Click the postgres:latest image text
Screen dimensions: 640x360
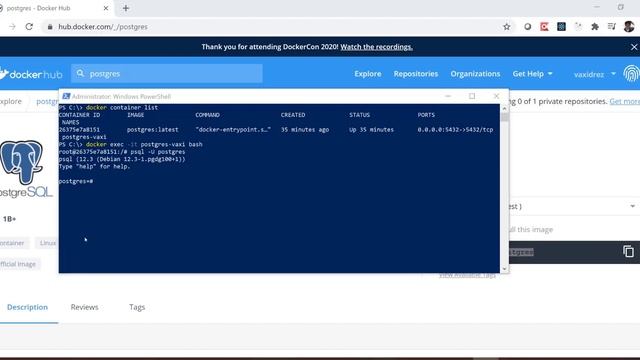click(153, 130)
